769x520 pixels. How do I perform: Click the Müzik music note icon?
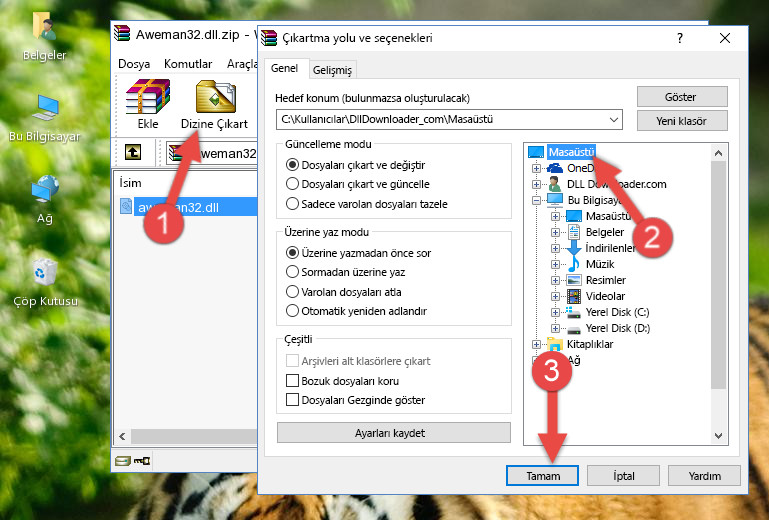pos(573,264)
